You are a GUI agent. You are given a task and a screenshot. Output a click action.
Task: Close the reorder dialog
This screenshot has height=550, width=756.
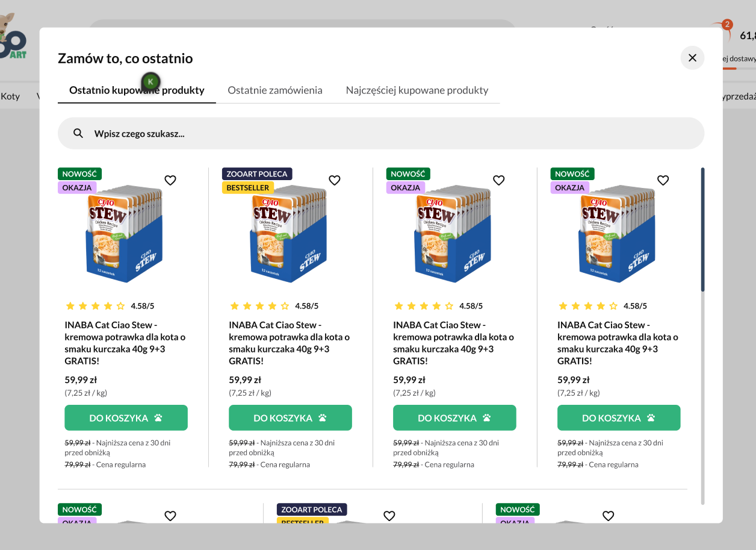(x=692, y=58)
